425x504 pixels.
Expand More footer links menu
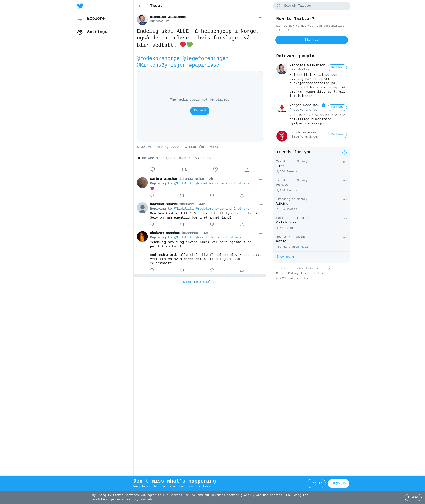322,273
